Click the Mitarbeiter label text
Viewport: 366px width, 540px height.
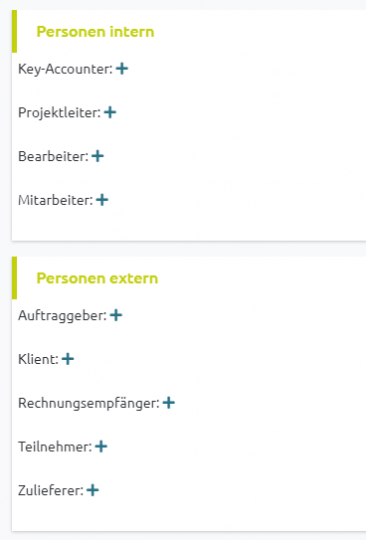tap(55, 200)
